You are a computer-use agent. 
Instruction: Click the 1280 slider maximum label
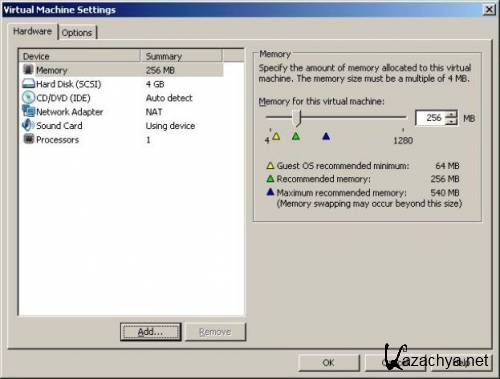point(403,140)
